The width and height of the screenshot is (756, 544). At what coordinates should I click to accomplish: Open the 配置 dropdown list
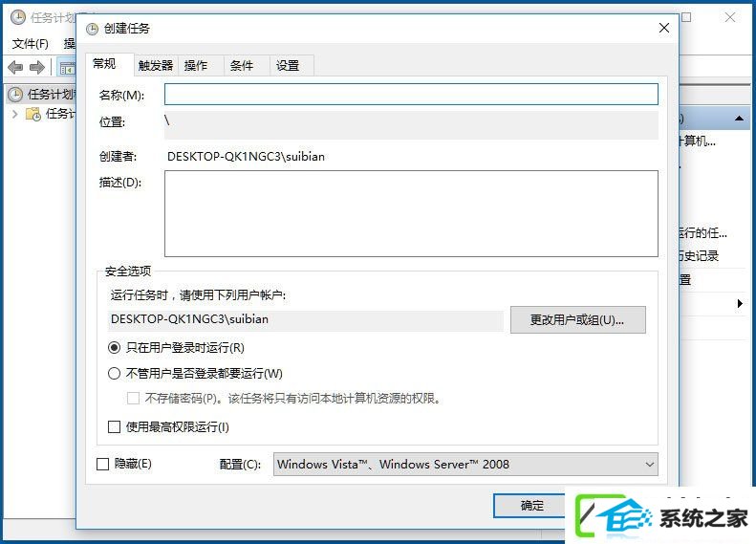(465, 464)
